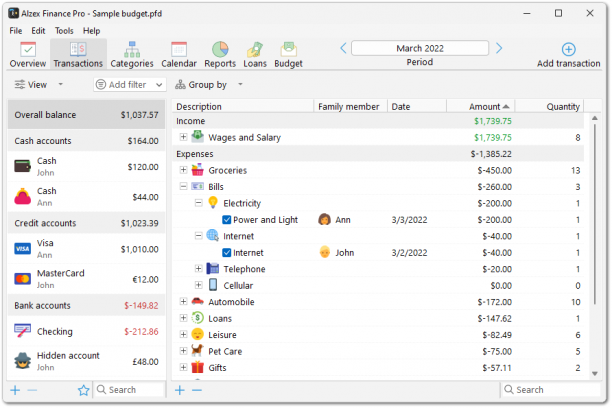Collapse the Bills category

(x=183, y=186)
